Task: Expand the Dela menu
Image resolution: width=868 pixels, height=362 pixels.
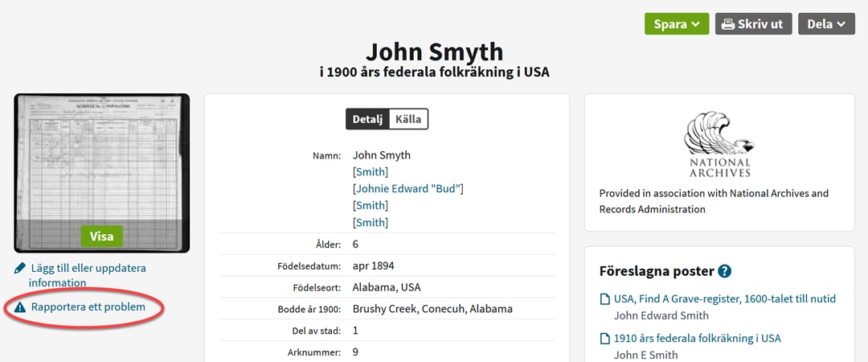Action: [x=826, y=24]
